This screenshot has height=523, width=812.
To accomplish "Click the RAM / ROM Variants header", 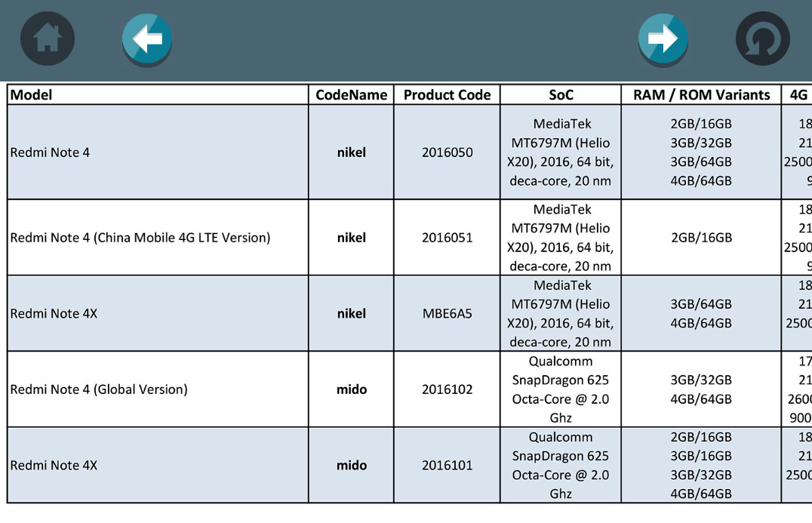I will coord(701,94).
